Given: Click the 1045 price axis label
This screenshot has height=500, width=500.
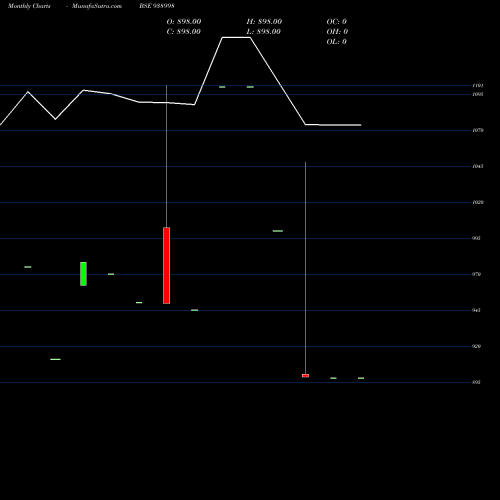Looking at the screenshot, I should coord(478,166).
